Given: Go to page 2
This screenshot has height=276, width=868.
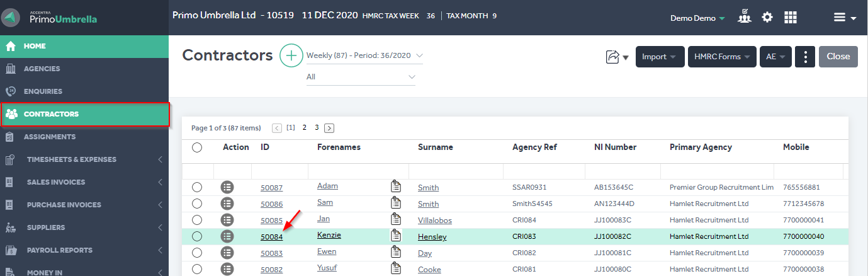Looking at the screenshot, I should [x=305, y=128].
